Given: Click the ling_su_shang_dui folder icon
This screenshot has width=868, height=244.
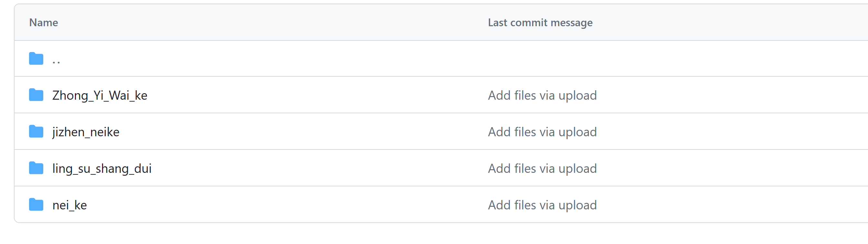Looking at the screenshot, I should click(x=36, y=168).
